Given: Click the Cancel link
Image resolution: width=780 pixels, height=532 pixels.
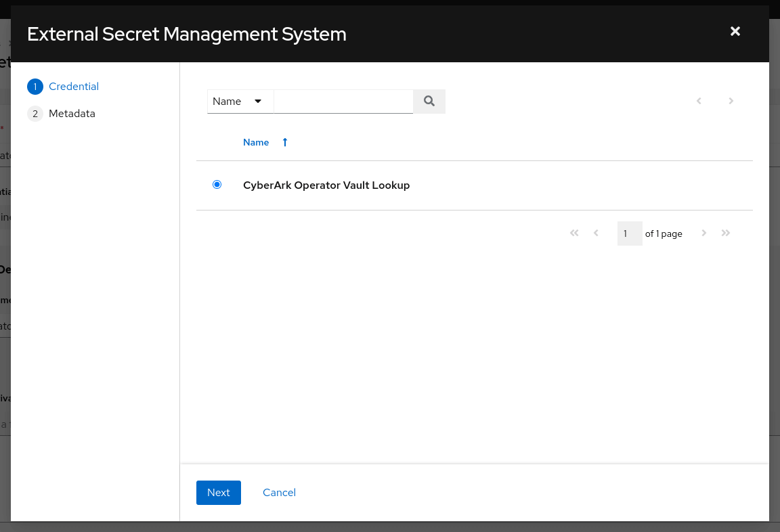Looking at the screenshot, I should 279,493.
